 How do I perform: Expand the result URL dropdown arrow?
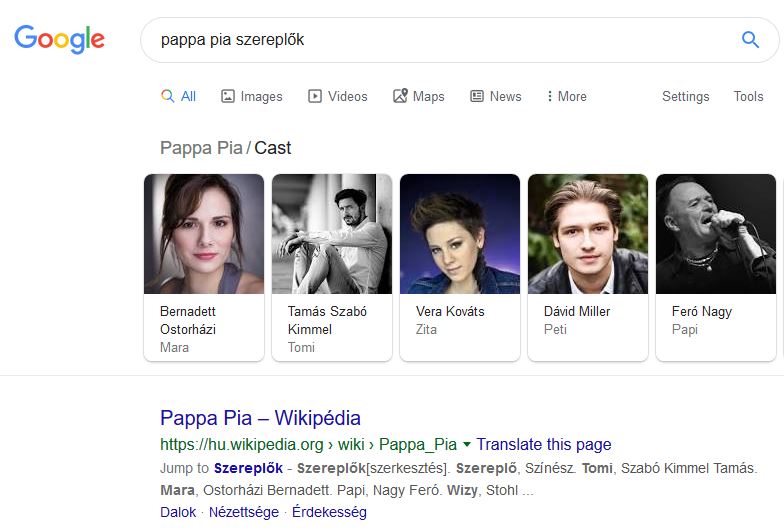pyautogui.click(x=466, y=444)
